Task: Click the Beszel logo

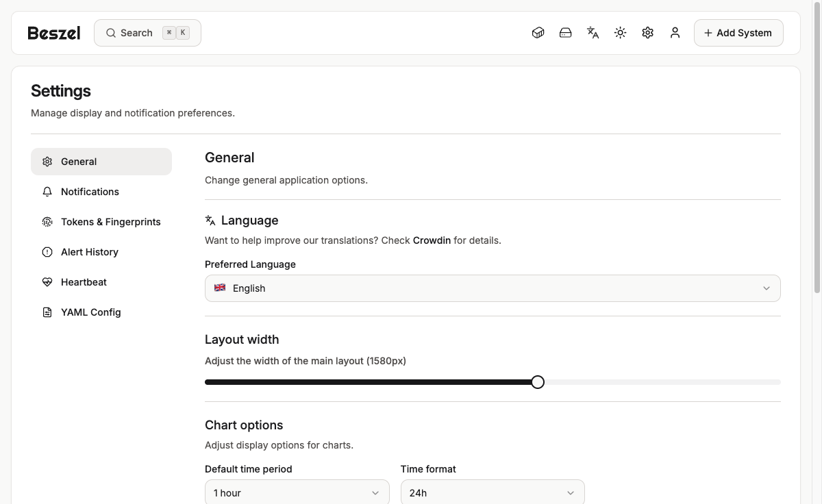Action: 54,33
